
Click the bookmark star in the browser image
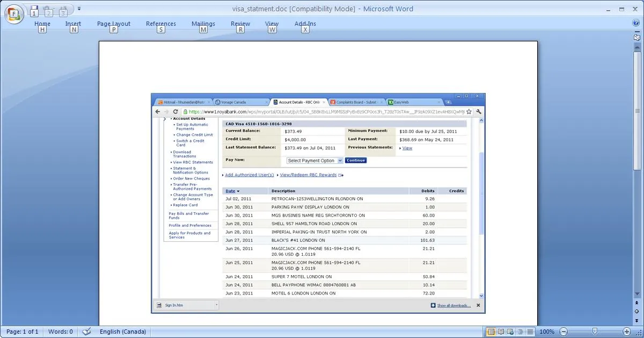469,112
